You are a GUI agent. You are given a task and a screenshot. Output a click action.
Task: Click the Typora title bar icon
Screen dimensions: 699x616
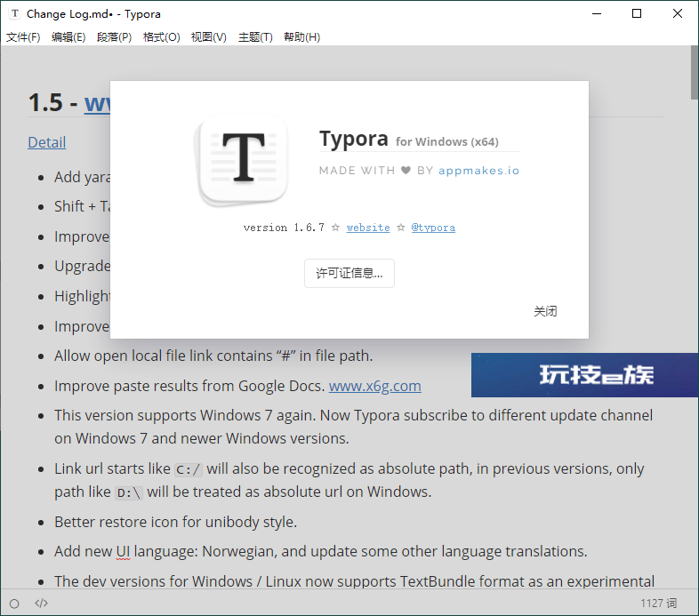[x=15, y=14]
